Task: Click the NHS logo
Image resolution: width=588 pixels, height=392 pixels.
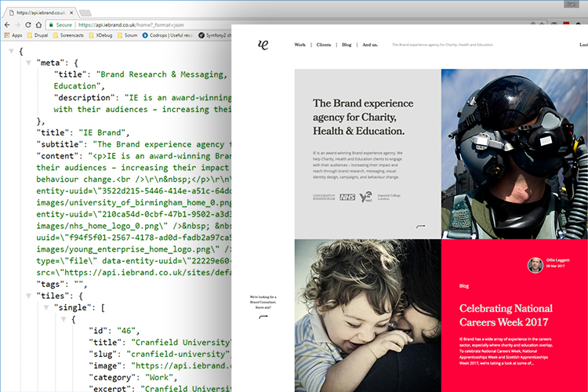Action: click(347, 198)
